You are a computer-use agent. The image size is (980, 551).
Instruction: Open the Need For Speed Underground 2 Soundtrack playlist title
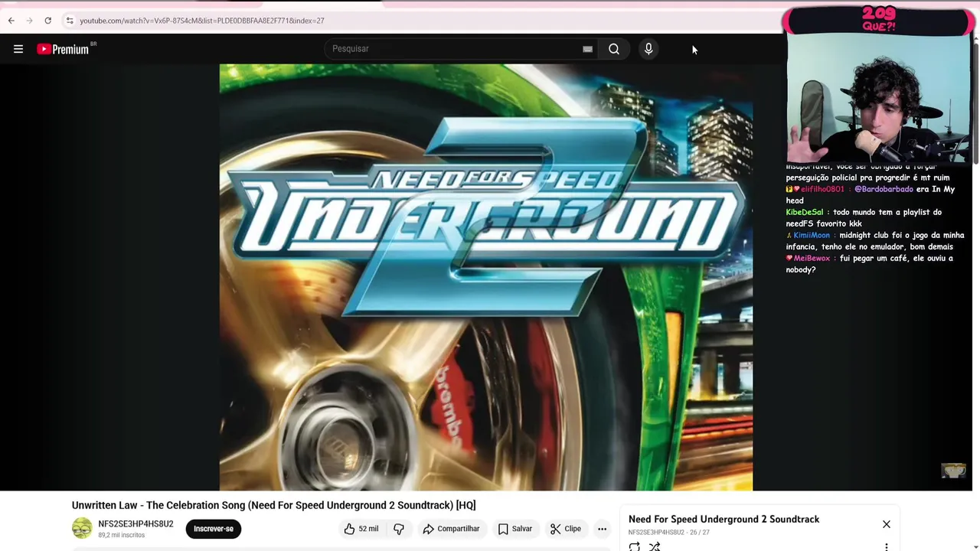coord(724,519)
